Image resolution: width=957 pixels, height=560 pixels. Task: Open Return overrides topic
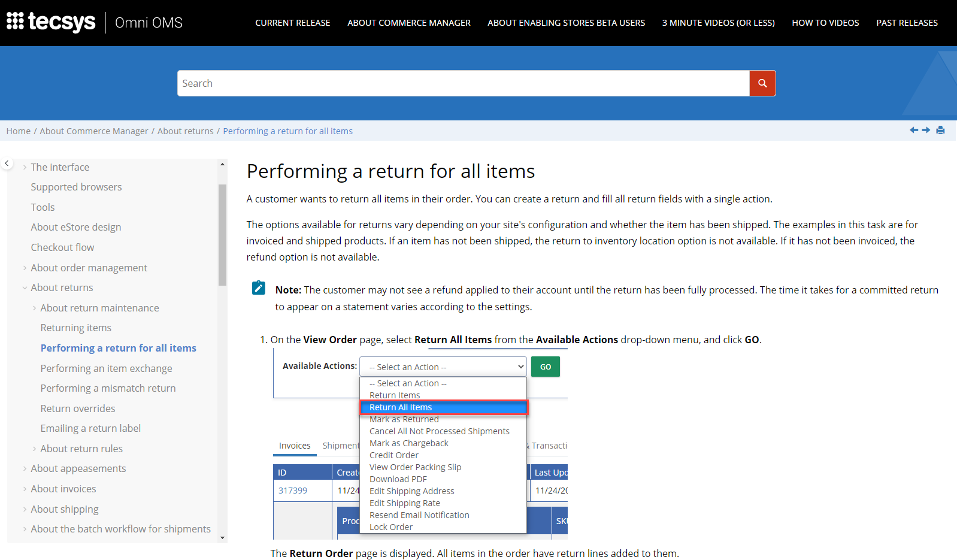(x=78, y=408)
